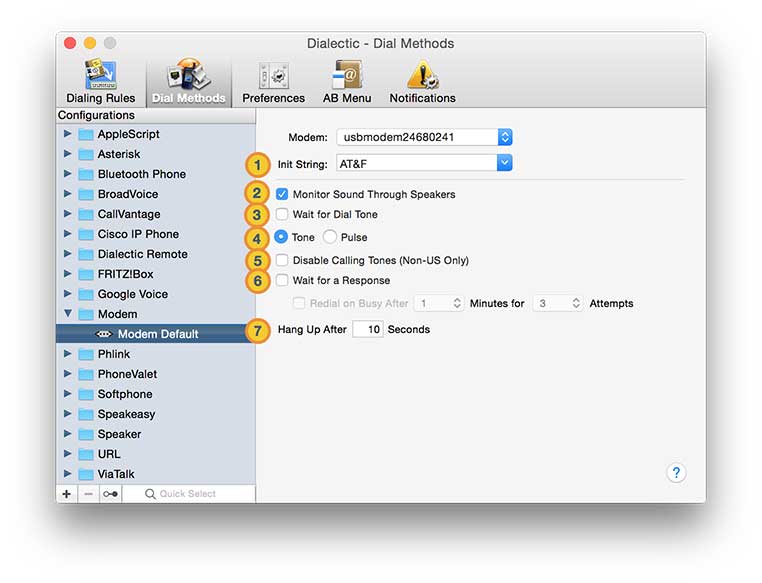Screen dimensions: 762x583
Task: Expand the FRITZ!Box disclosure triangle
Action: pos(68,274)
